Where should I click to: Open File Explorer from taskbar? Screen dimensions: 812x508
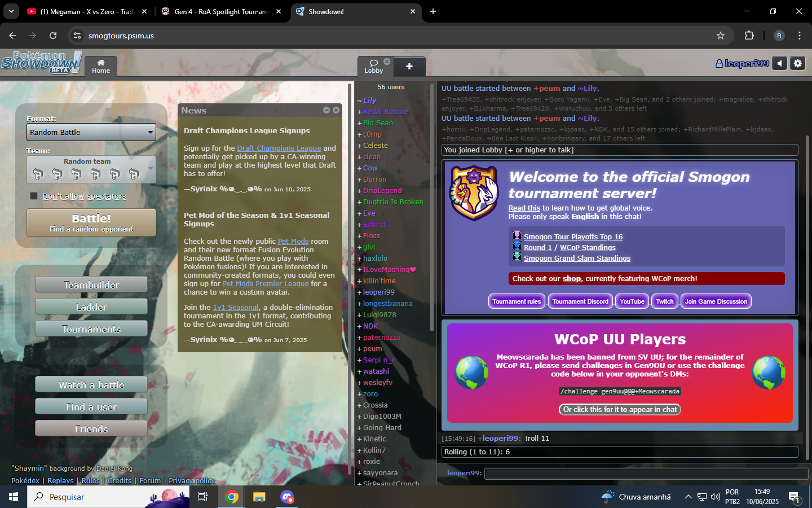tap(259, 497)
